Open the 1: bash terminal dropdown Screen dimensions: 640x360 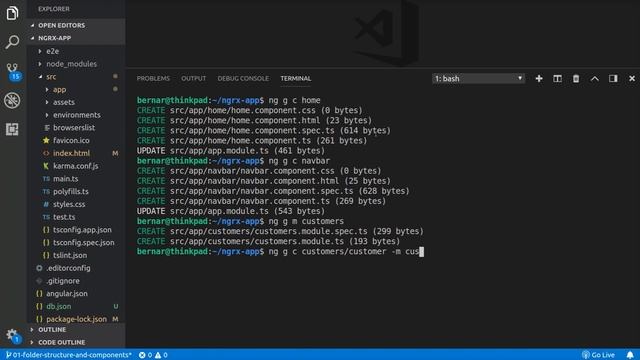point(478,78)
